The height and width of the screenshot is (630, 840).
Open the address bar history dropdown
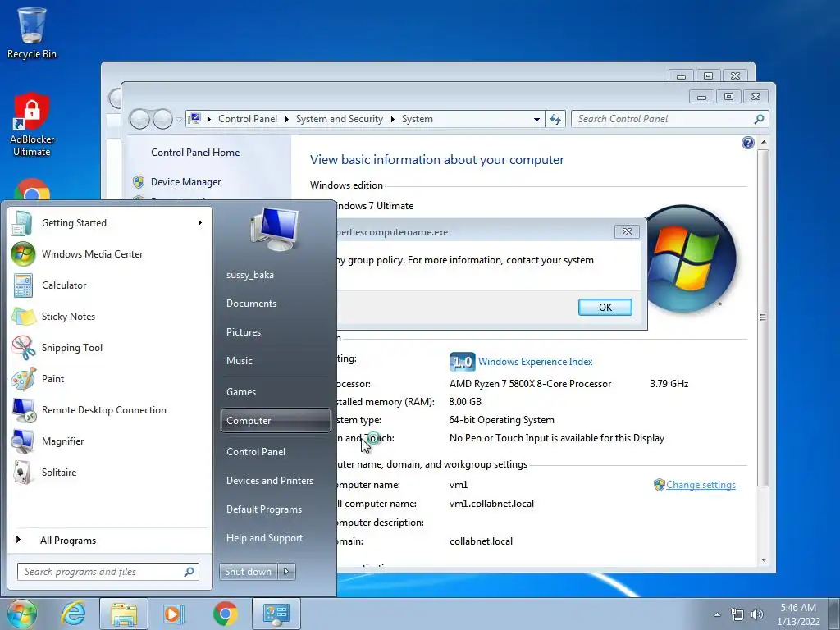536,120
